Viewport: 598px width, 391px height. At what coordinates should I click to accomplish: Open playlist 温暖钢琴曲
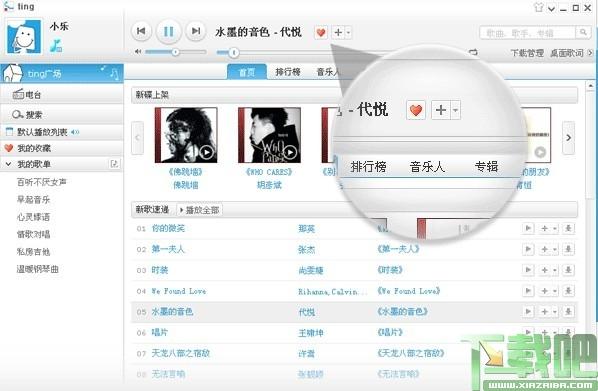[x=38, y=269]
